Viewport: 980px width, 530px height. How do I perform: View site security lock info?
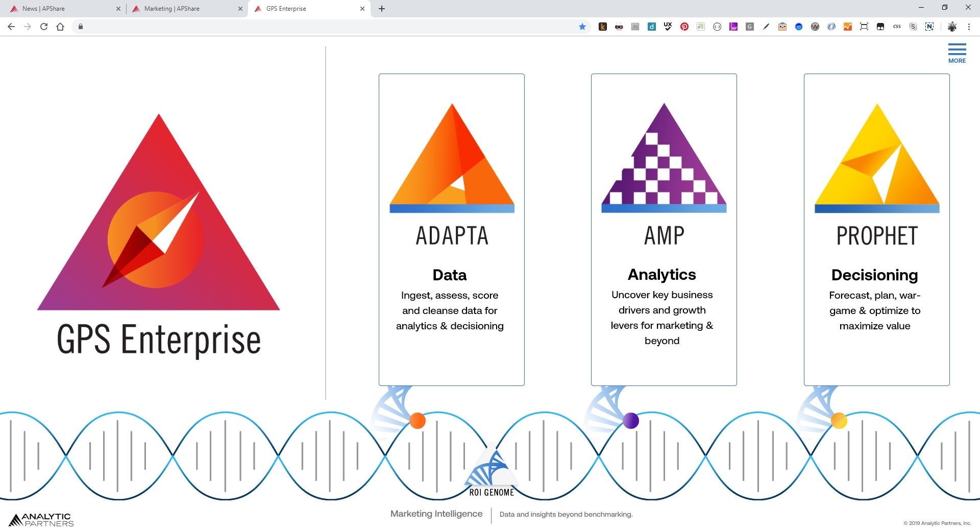[x=81, y=27]
